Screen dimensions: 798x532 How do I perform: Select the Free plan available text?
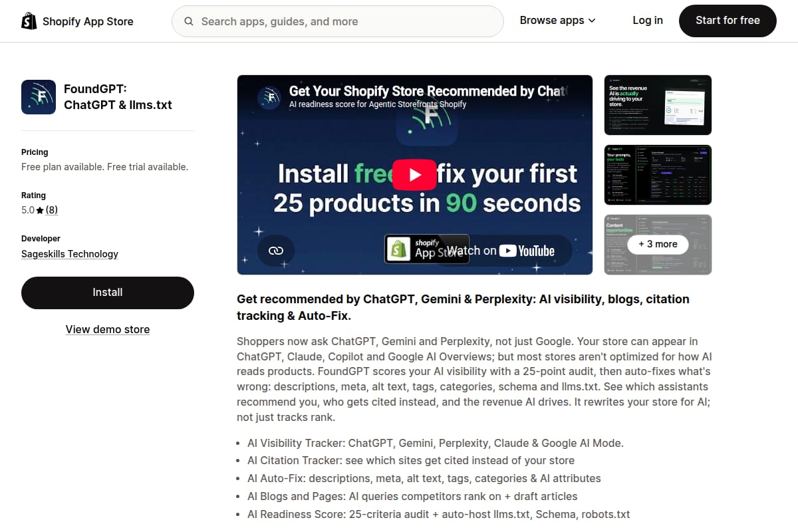tap(104, 167)
